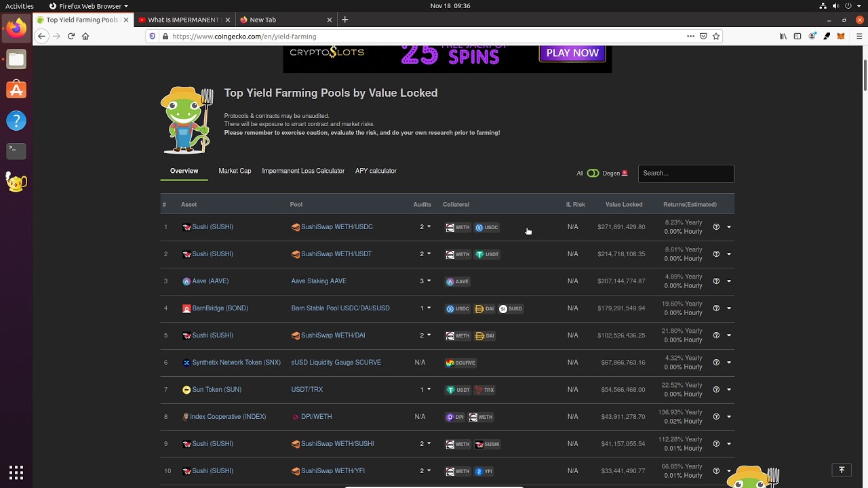Expand audits dropdown for Aave Staking AAVE
868x488 pixels.
point(425,281)
